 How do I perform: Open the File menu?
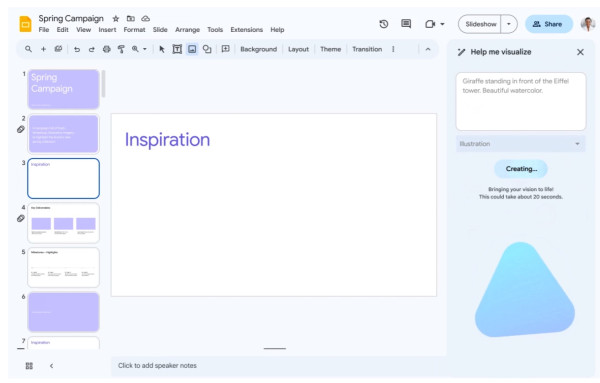pos(44,29)
